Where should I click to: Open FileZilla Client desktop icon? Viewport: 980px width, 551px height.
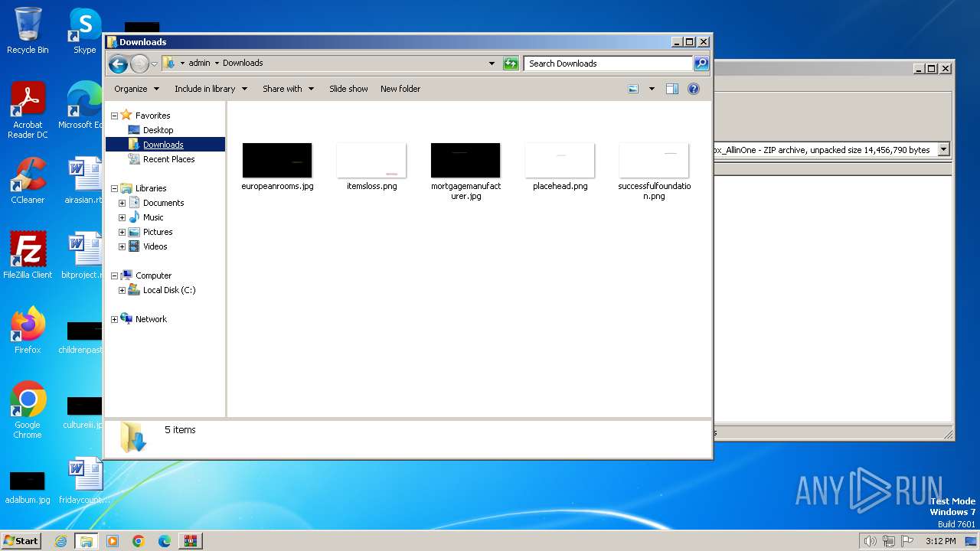pyautogui.click(x=28, y=255)
